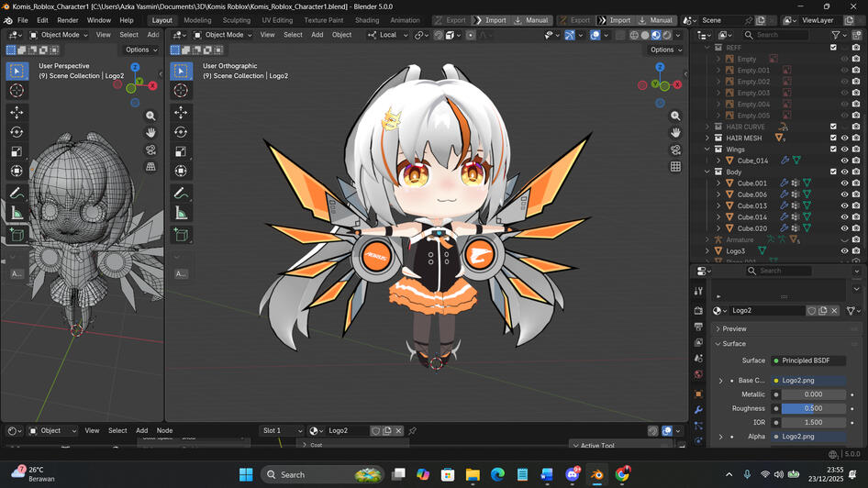Screen dimensions: 868x488
Task: Hide Logo3 with its eye icon
Action: click(845, 250)
